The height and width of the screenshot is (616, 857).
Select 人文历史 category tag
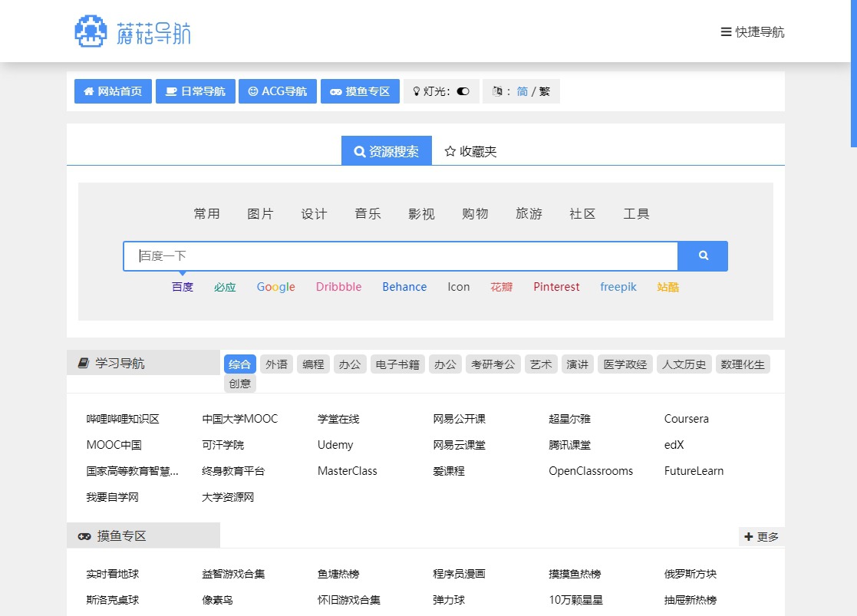[684, 364]
